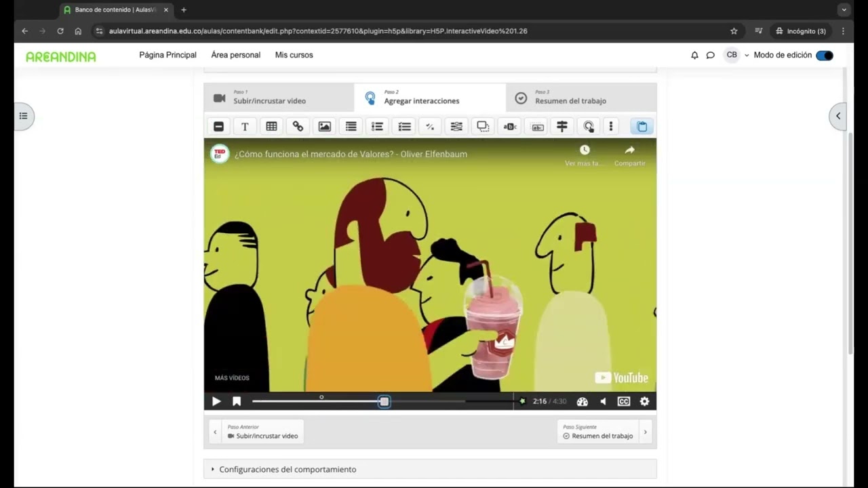Add a Table interaction

tap(271, 126)
